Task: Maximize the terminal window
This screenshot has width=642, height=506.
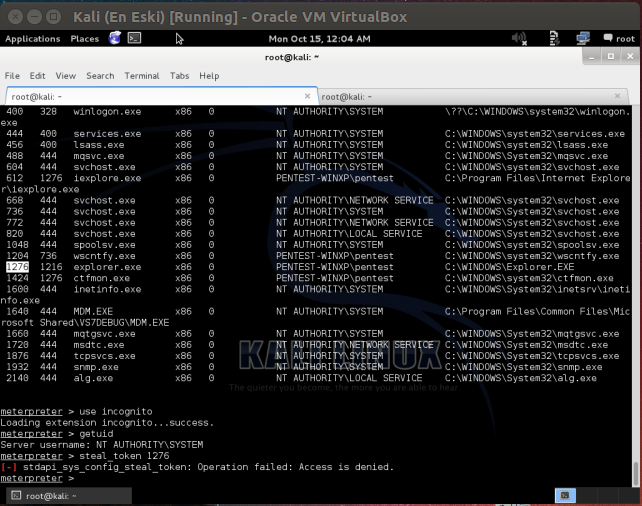Action: coord(610,56)
